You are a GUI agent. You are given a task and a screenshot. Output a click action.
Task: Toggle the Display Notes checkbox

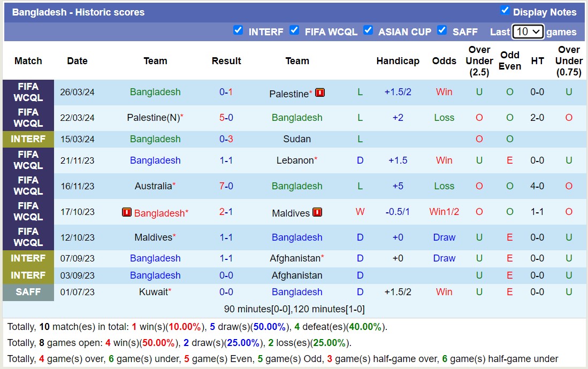[x=505, y=10]
